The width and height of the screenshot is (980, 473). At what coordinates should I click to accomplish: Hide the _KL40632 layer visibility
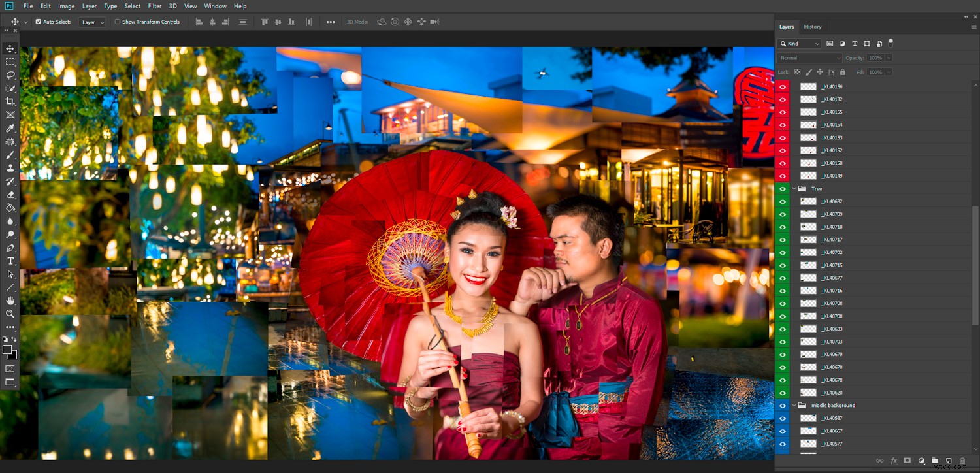[x=782, y=201]
